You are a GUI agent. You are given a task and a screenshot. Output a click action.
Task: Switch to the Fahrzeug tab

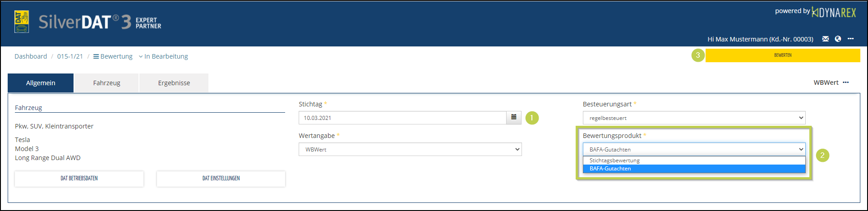click(x=106, y=83)
